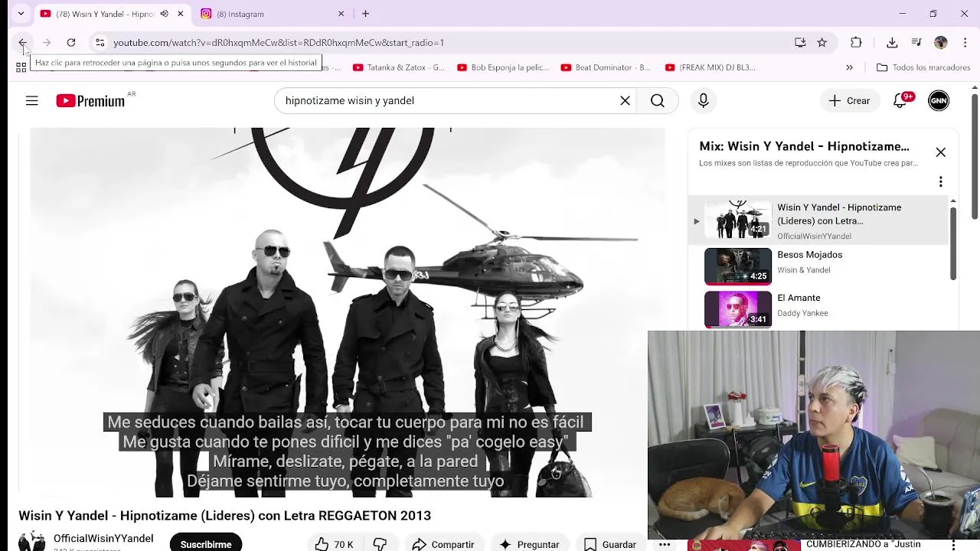
Task: Click the browser address bar URL
Action: [279, 43]
